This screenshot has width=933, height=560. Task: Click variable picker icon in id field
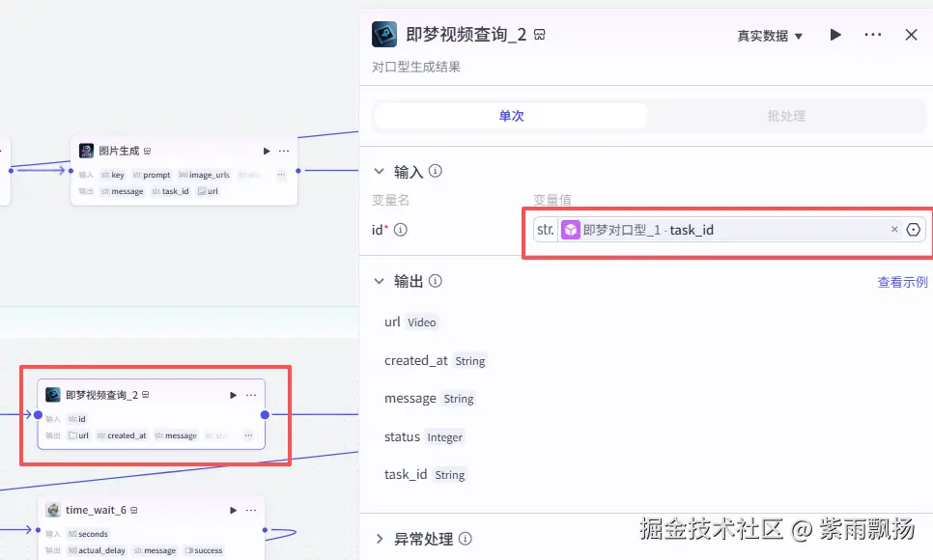point(914,230)
